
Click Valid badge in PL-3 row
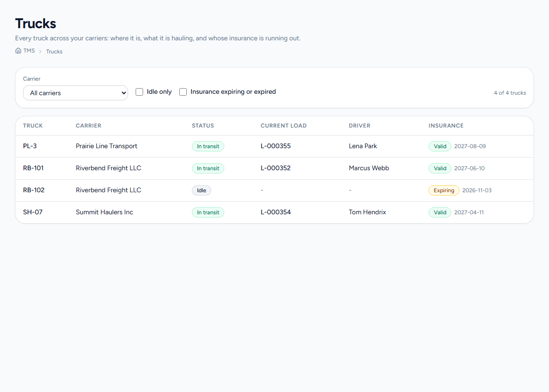440,146
